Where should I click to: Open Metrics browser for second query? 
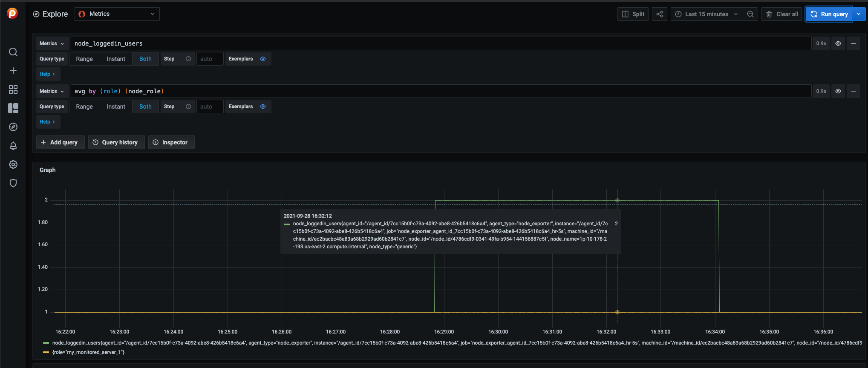point(52,91)
